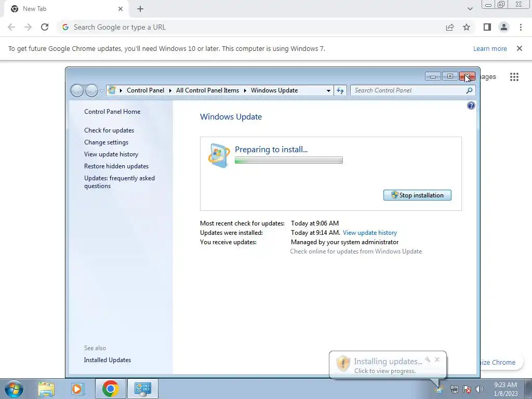The height and width of the screenshot is (399, 532).
Task: Dismiss the Windows 7 warning infobar
Action: (519, 48)
